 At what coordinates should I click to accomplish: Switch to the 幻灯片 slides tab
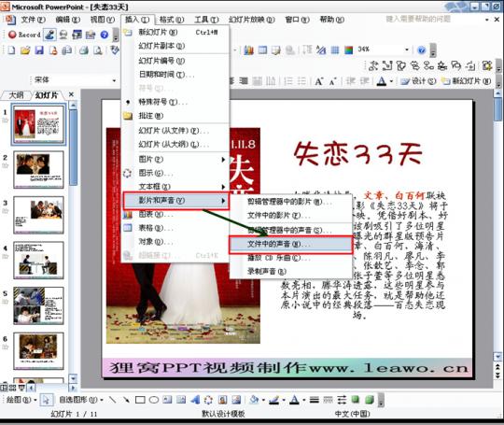pos(46,95)
